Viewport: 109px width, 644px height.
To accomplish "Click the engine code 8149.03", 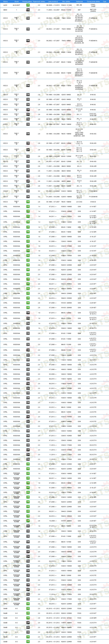I will tap(93, 202).
